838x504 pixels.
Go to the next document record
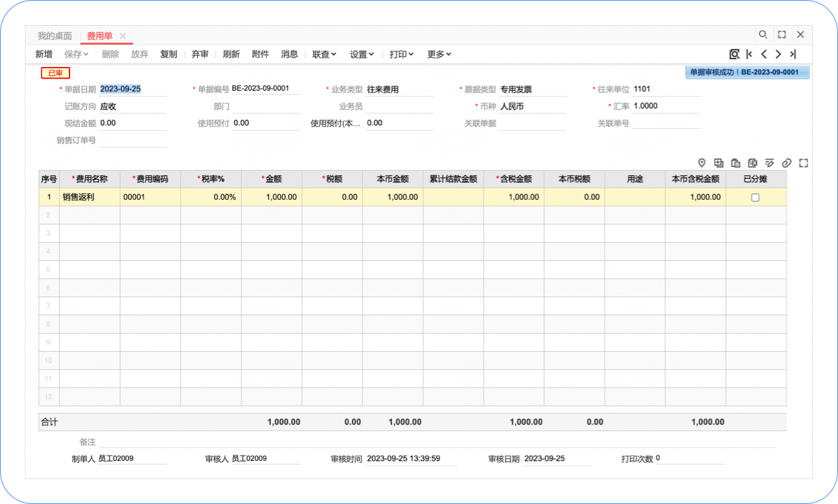pos(778,54)
